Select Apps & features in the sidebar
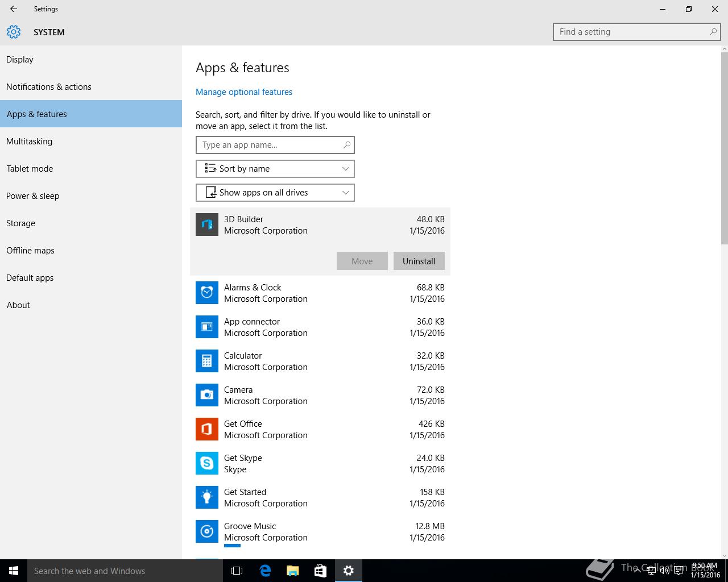728x582 pixels. (91, 114)
